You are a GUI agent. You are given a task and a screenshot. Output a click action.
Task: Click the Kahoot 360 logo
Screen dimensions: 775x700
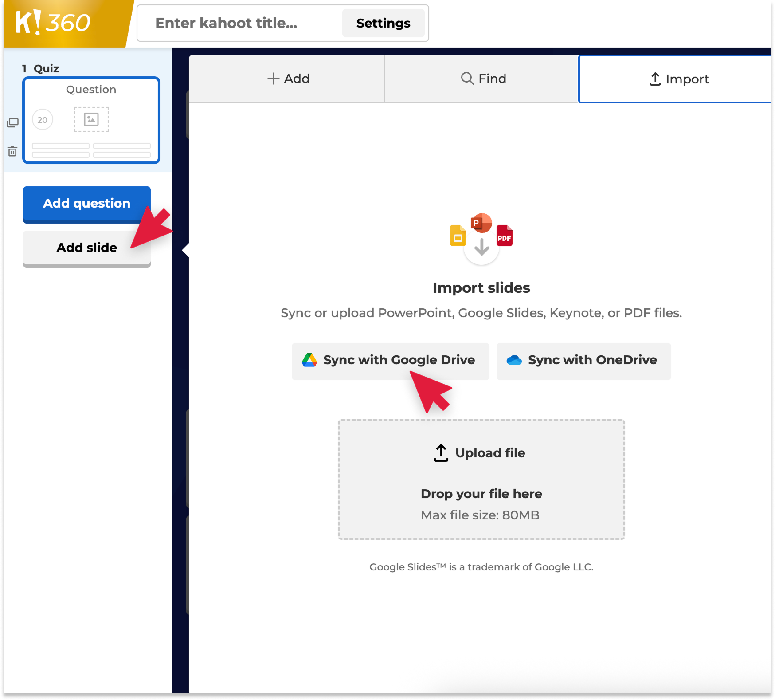53,22
